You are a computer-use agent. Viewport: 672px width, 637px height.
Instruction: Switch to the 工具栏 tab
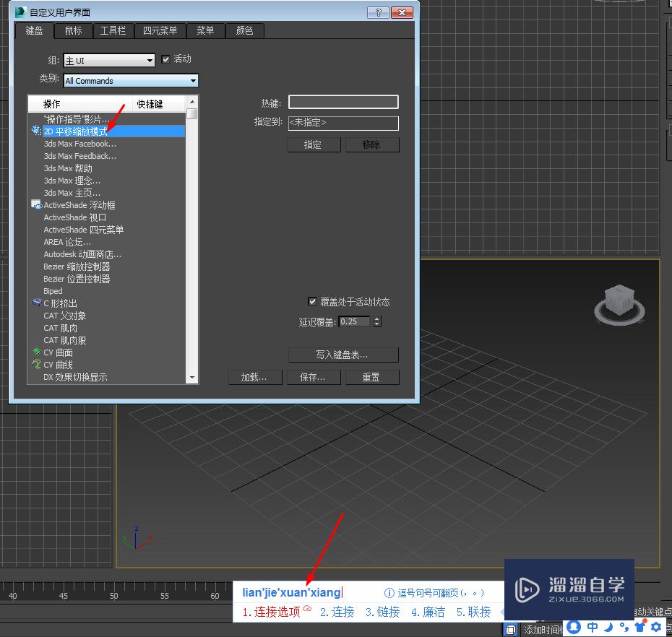[x=113, y=30]
